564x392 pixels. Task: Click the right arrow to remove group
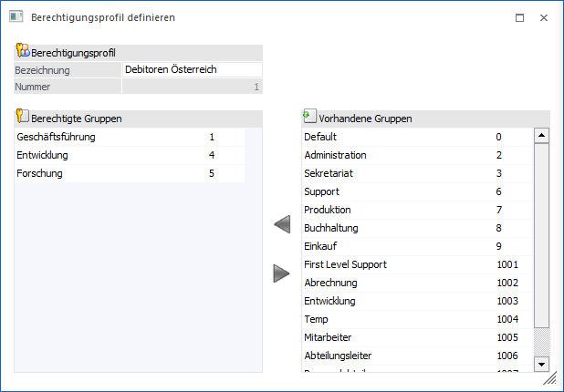pos(282,273)
